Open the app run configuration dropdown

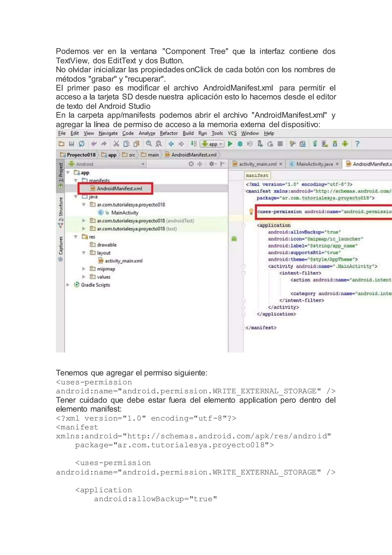(x=212, y=144)
